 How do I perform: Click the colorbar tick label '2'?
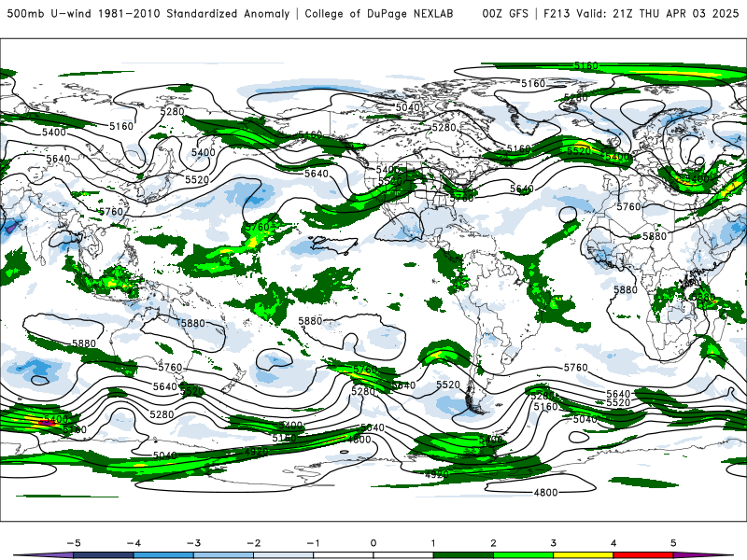point(494,543)
